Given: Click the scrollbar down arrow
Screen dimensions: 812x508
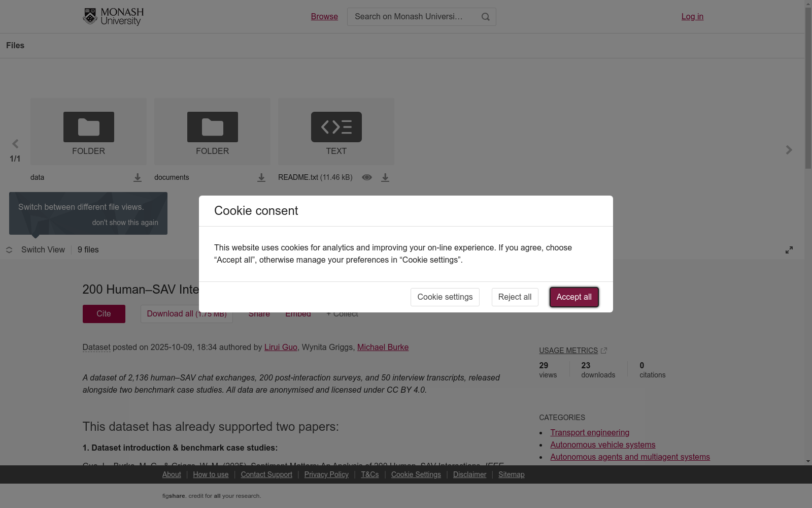Looking at the screenshot, I should click(808, 461).
